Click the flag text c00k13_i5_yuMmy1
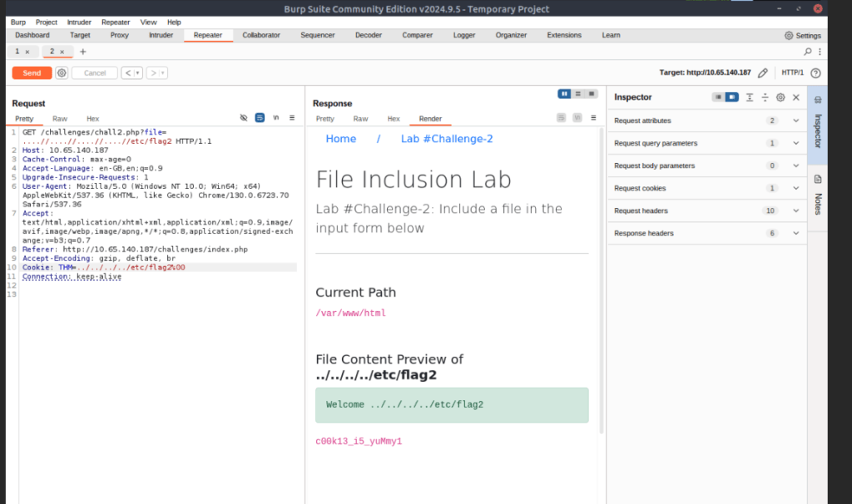The width and height of the screenshot is (852, 504). tap(359, 441)
